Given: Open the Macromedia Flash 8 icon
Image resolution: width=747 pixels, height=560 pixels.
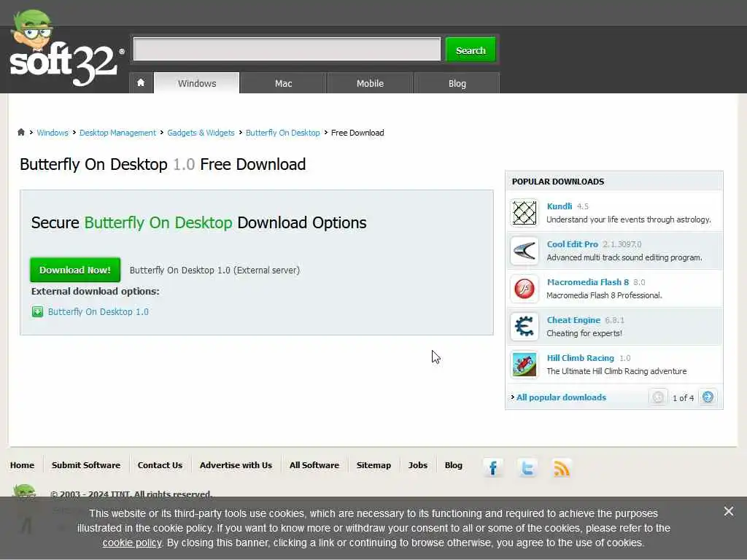Looking at the screenshot, I should click(x=524, y=289).
